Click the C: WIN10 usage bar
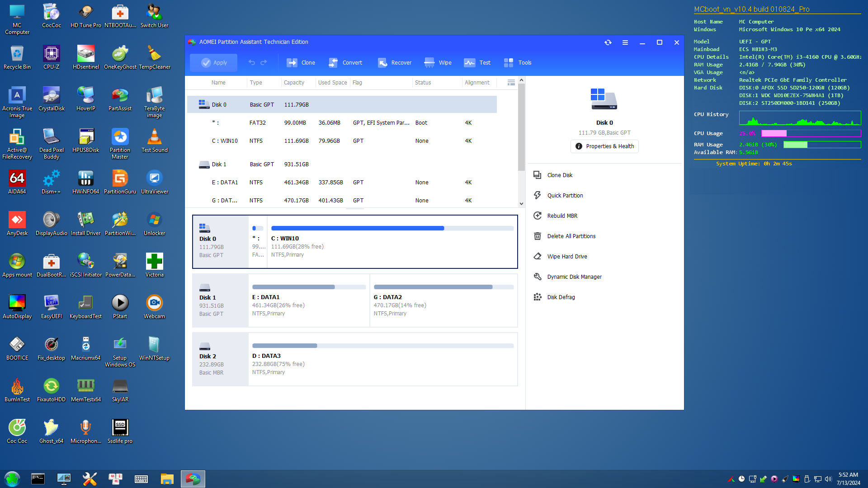868x488 pixels. pyautogui.click(x=392, y=229)
